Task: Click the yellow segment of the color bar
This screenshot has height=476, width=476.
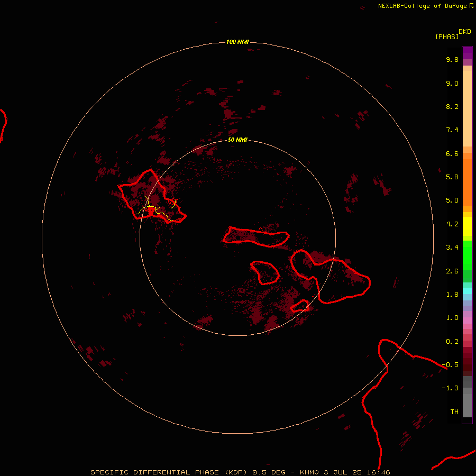Action: point(467,226)
